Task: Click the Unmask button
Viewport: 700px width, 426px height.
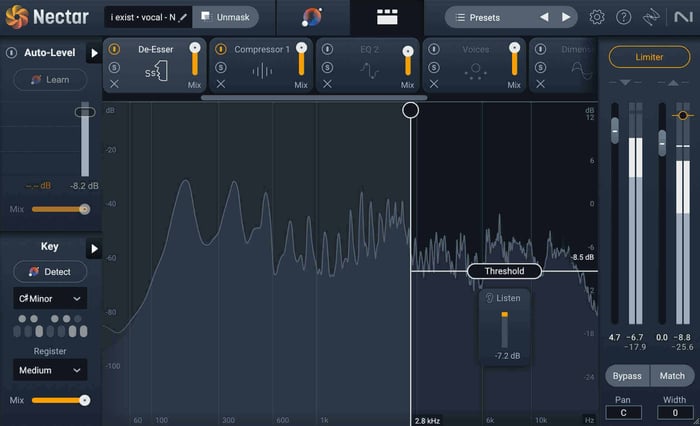Action: (225, 17)
